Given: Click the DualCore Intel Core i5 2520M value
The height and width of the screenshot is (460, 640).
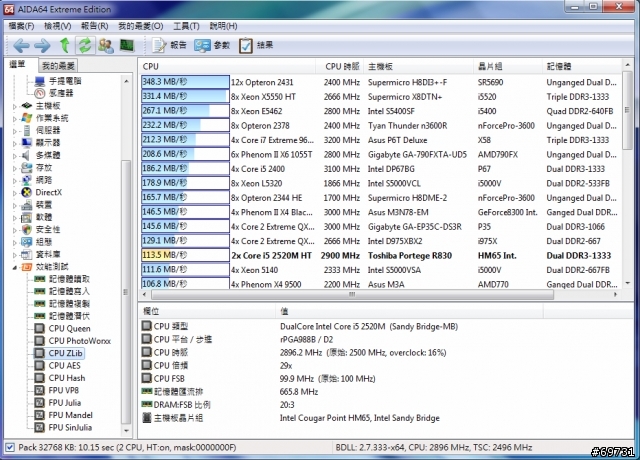Looking at the screenshot, I should (x=369, y=327).
